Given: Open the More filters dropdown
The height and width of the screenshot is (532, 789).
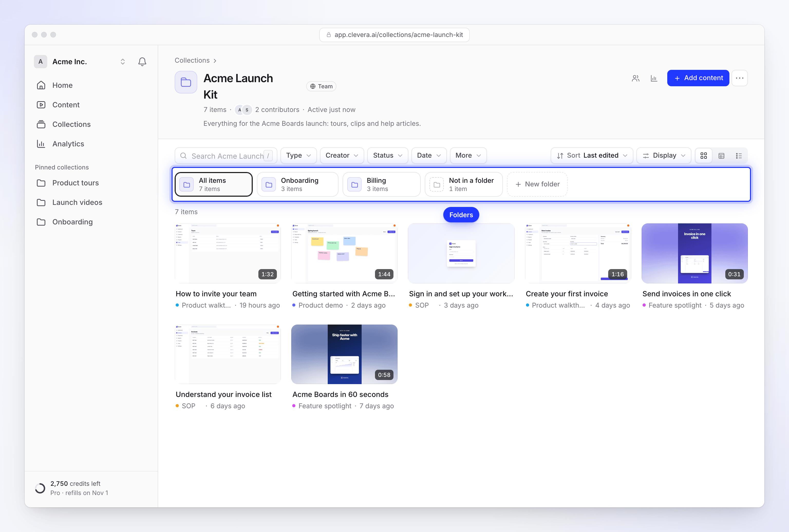Looking at the screenshot, I should (x=468, y=155).
